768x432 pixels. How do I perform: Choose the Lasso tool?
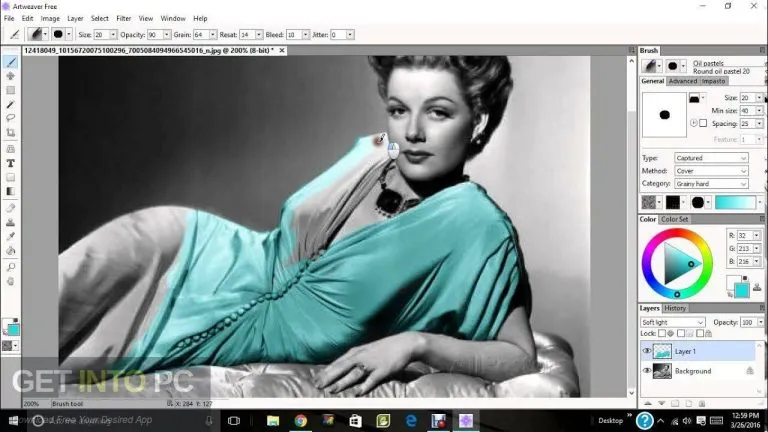10,118
